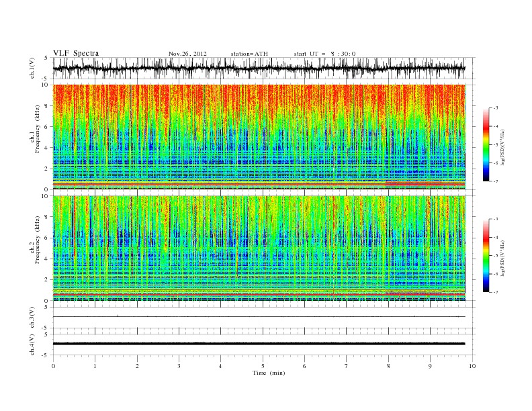
Task: Click inside the ch.2 frequency spectrogram
Action: pos(259,248)
